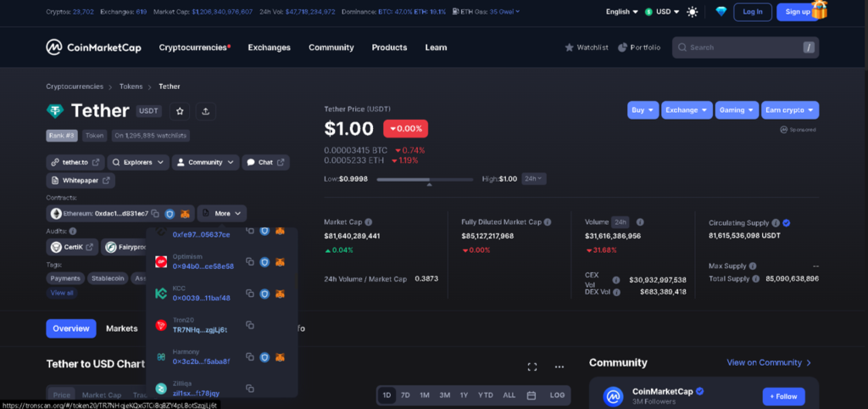The image size is (868, 409).
Task: Click the diamond rewards icon
Action: 721,12
